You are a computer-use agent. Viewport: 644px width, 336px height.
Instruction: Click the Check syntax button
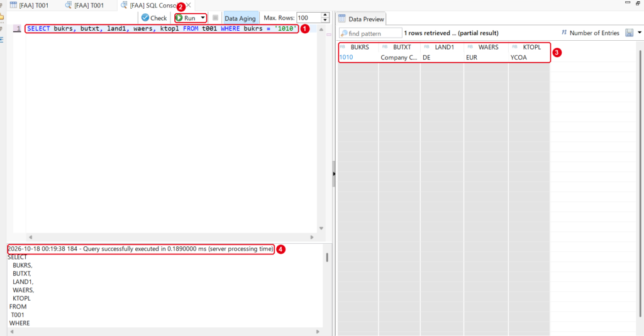[x=154, y=18]
